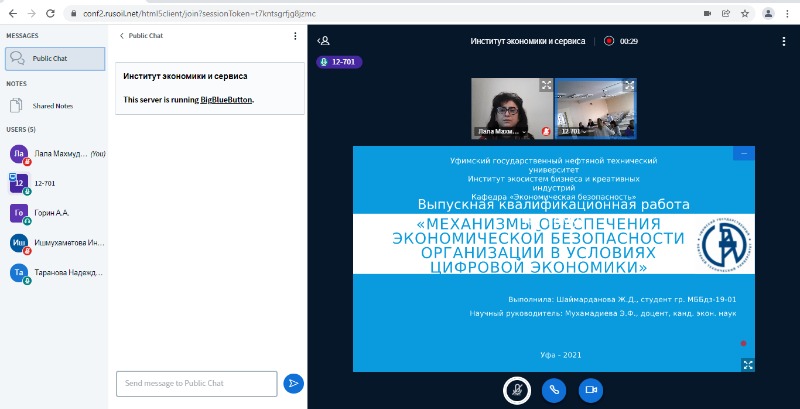Image resolution: width=800 pixels, height=409 pixels.
Task: Minimize the presentation with blue dash button
Action: tap(743, 154)
